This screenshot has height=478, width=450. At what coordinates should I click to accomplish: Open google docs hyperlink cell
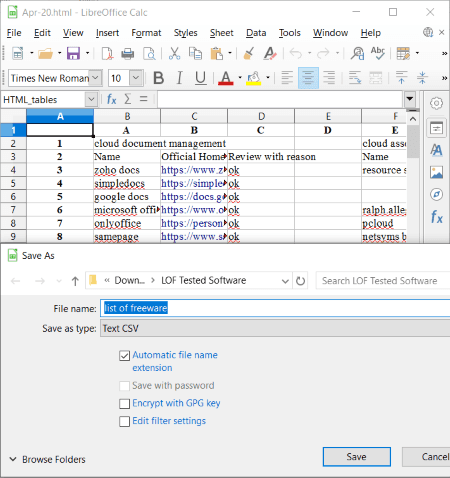tap(194, 197)
